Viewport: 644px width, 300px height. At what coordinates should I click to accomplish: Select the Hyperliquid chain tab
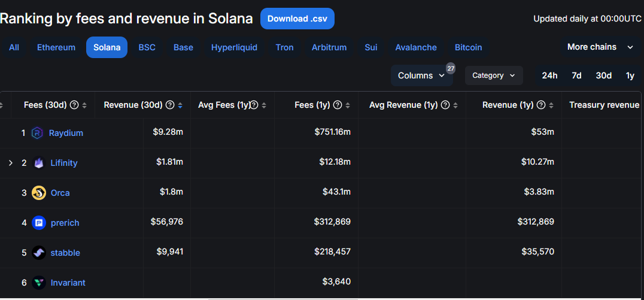click(x=234, y=47)
